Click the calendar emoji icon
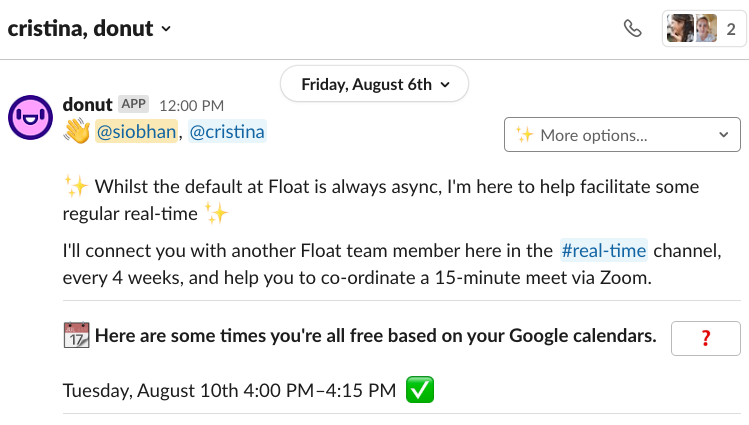 click(76, 336)
